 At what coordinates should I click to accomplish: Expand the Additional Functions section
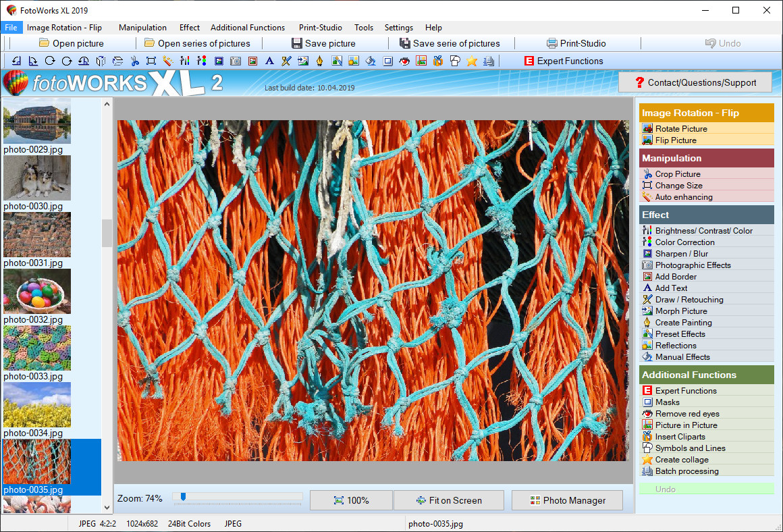pyautogui.click(x=706, y=375)
